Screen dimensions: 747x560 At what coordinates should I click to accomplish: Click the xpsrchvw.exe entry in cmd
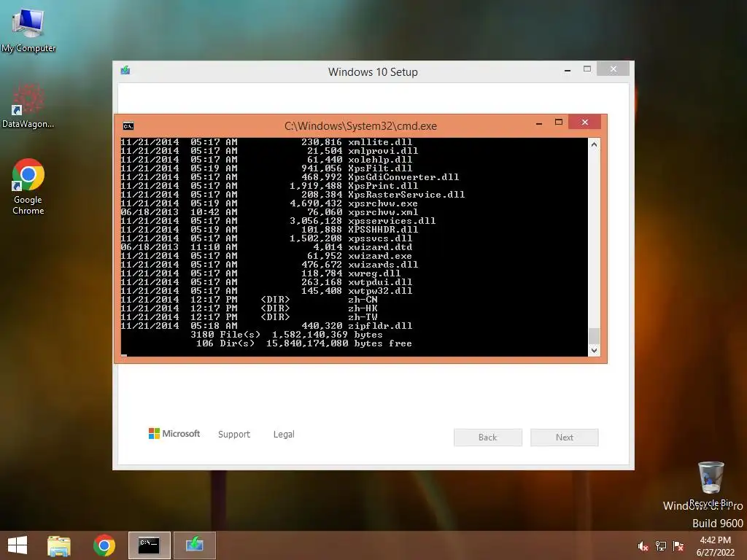(383, 203)
